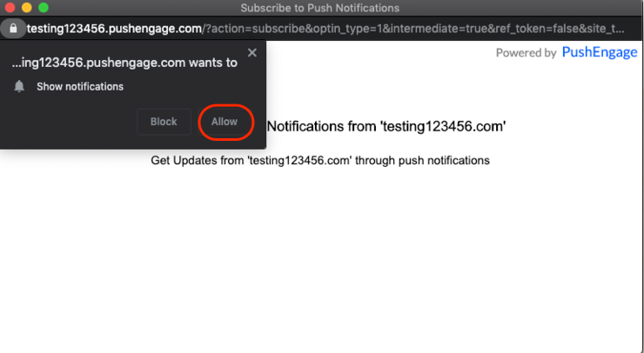
Task: Click the Show notifications label
Action: 80,87
